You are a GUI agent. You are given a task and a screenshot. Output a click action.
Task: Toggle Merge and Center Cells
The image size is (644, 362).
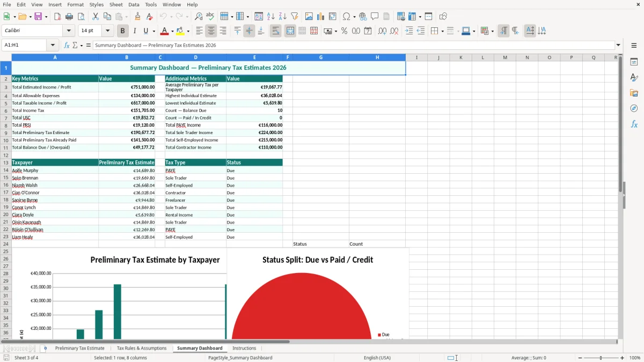click(x=290, y=31)
